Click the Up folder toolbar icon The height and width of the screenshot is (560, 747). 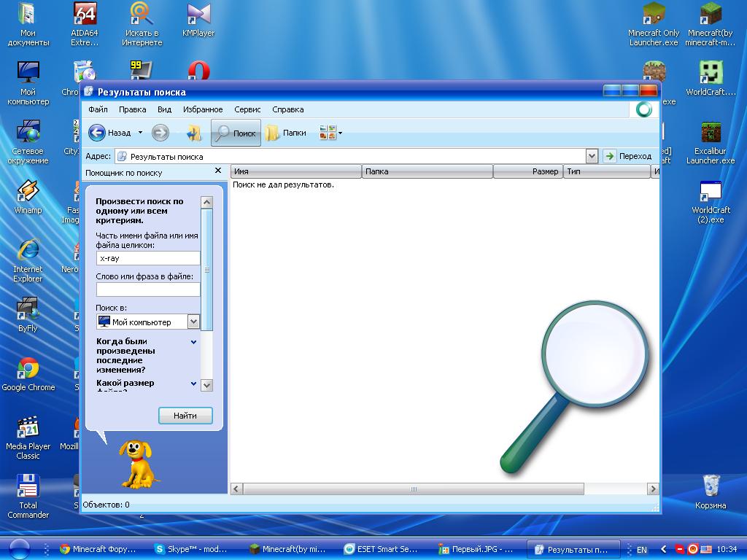(193, 133)
